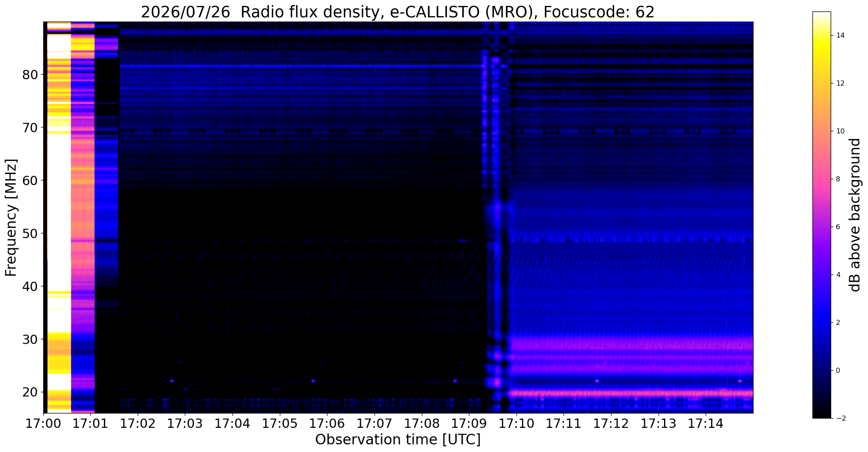Viewport: 868px width, 452px height.
Task: Click the pink region of the colorbar near 8
Action: [821, 179]
